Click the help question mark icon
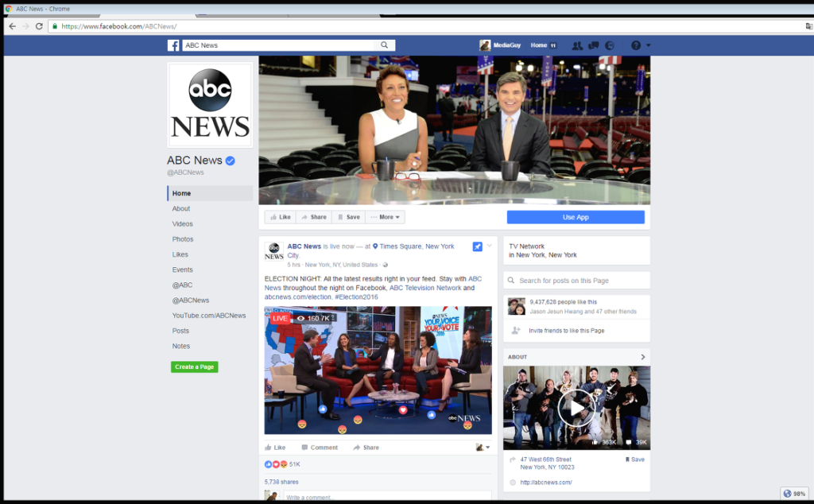 click(x=636, y=45)
